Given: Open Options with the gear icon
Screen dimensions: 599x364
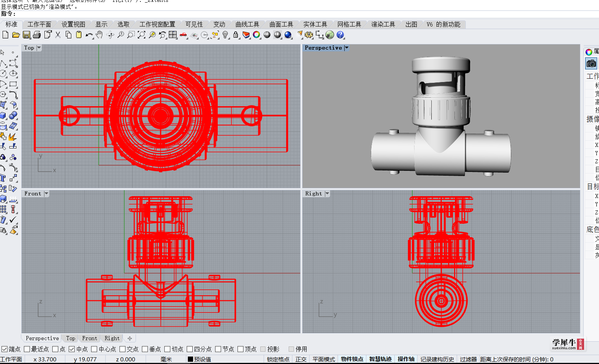Looking at the screenshot, I should tap(308, 35).
